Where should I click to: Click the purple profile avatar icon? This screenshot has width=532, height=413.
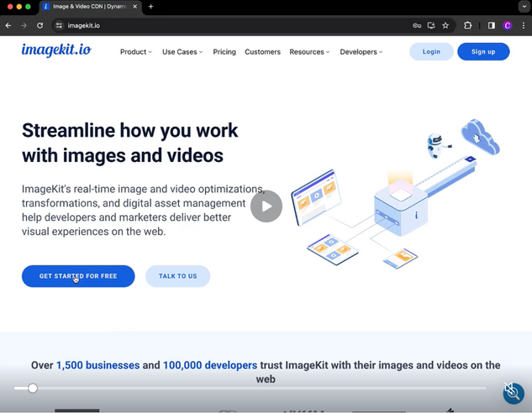(x=508, y=26)
